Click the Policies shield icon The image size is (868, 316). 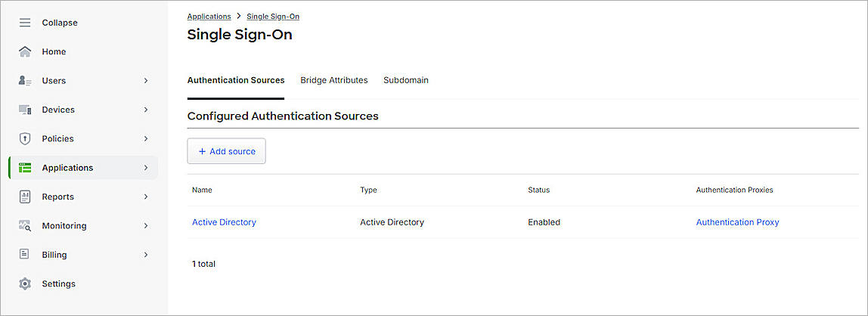[x=25, y=139]
